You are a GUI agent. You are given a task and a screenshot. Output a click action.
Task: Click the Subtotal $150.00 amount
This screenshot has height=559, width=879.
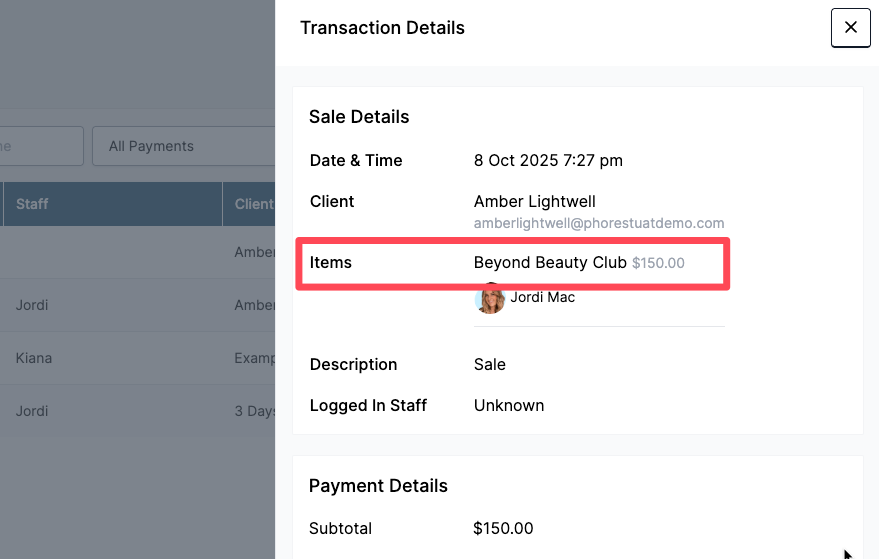[x=503, y=528]
